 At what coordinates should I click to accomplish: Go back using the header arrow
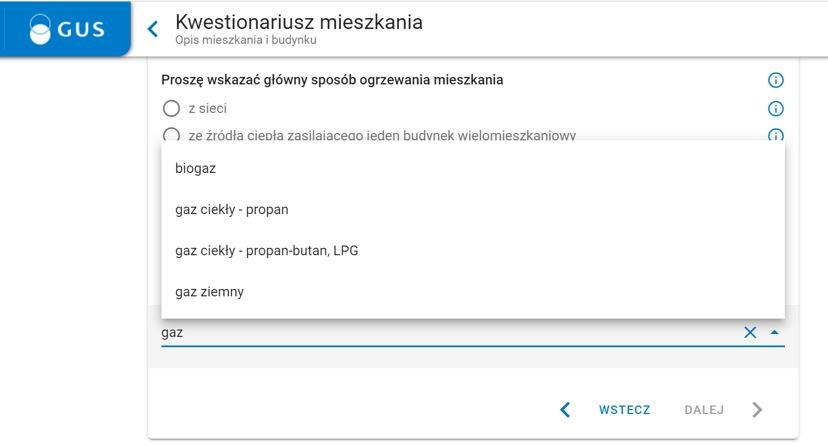[153, 29]
